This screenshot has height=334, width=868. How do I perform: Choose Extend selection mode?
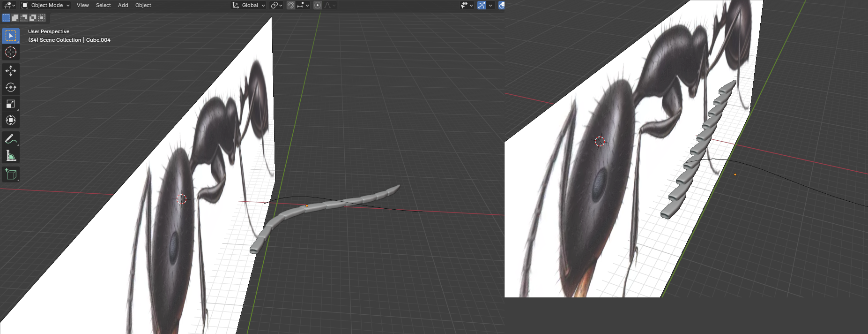click(15, 18)
